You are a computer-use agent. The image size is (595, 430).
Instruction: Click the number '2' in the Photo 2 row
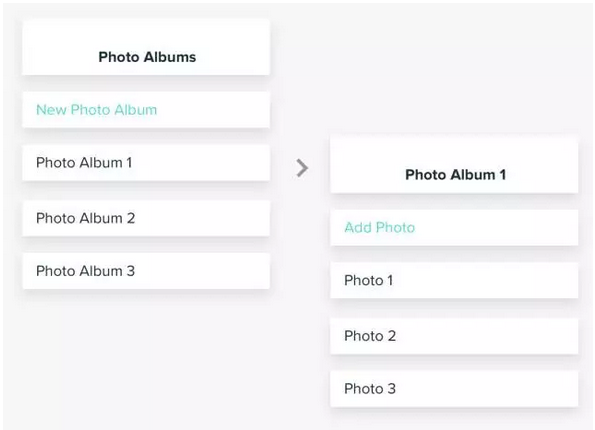click(x=392, y=336)
